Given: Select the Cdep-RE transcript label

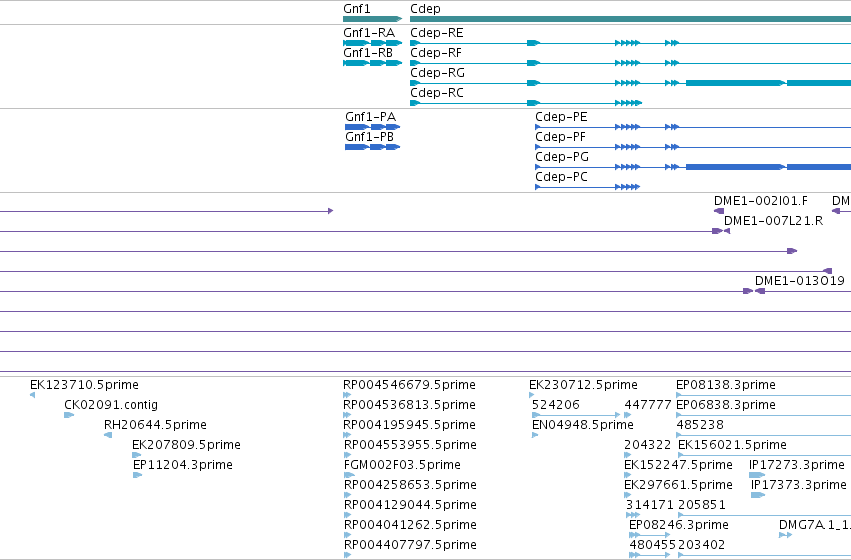Looking at the screenshot, I should pos(437,33).
